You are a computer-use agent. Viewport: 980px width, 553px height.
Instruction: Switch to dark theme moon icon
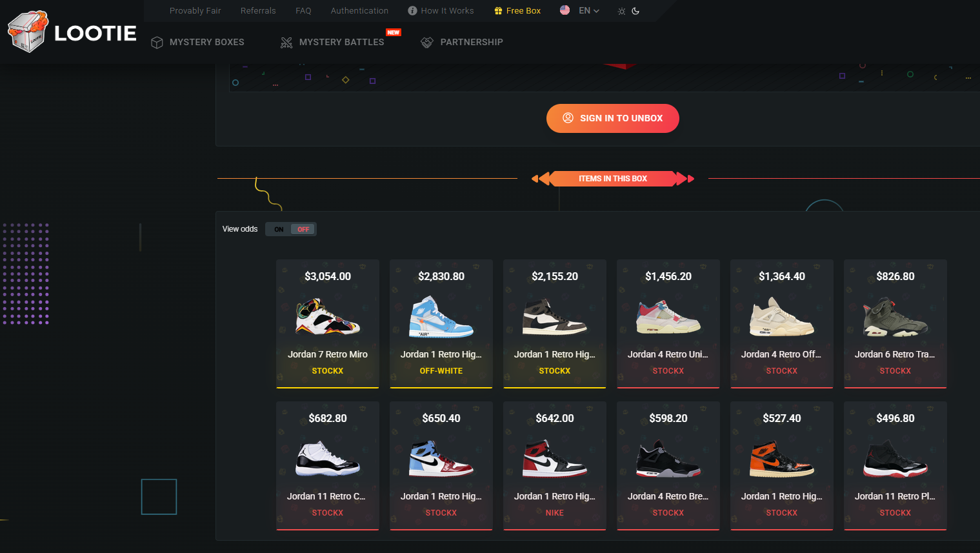tap(635, 11)
